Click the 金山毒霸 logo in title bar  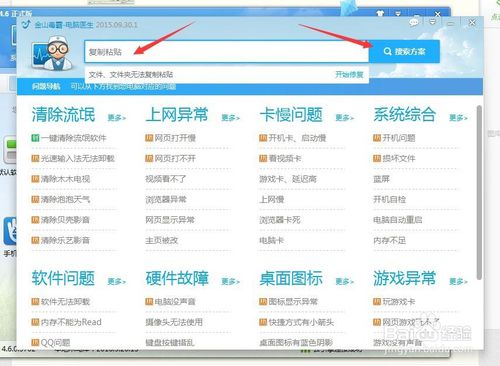26,25
